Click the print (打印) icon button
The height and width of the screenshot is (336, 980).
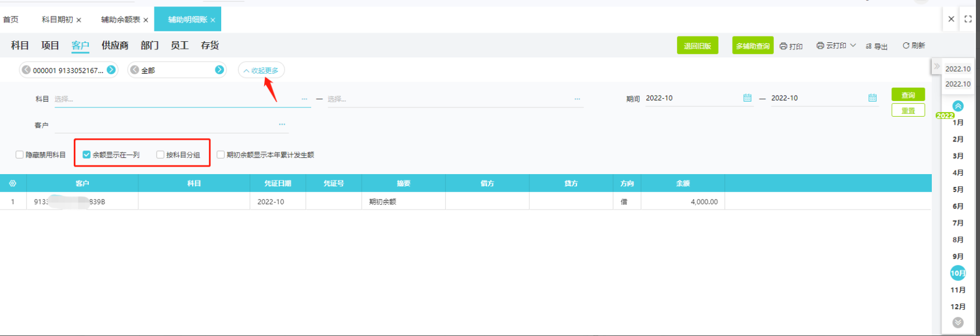tap(784, 46)
